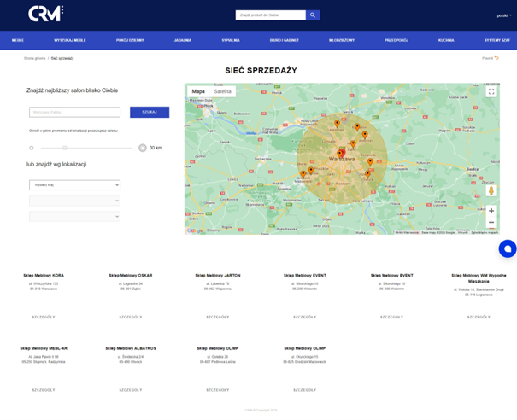This screenshot has height=420, width=517.
Task: Open POKÓJ DZIENNY menu item
Action: tap(130, 40)
